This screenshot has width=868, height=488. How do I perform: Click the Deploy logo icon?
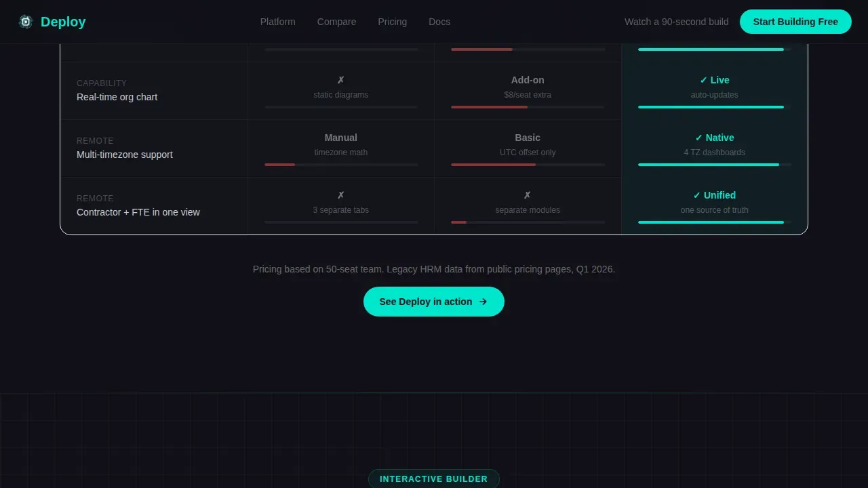point(26,22)
